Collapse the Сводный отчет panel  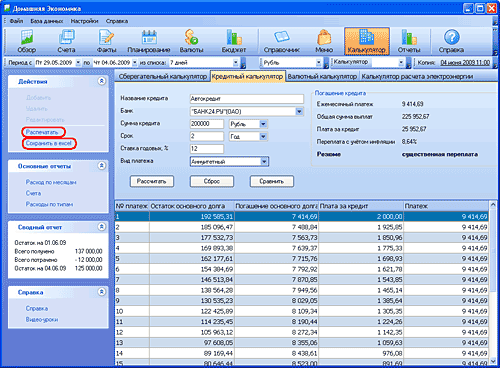coord(102,227)
